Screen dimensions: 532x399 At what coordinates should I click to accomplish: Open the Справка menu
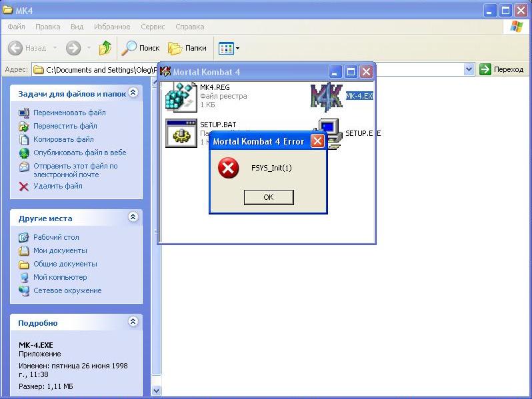(190, 27)
